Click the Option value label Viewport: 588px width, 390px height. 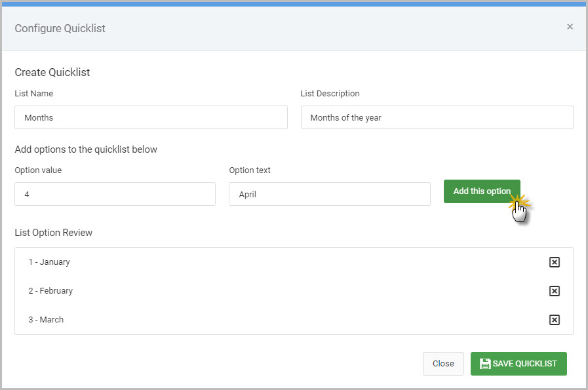pos(38,170)
